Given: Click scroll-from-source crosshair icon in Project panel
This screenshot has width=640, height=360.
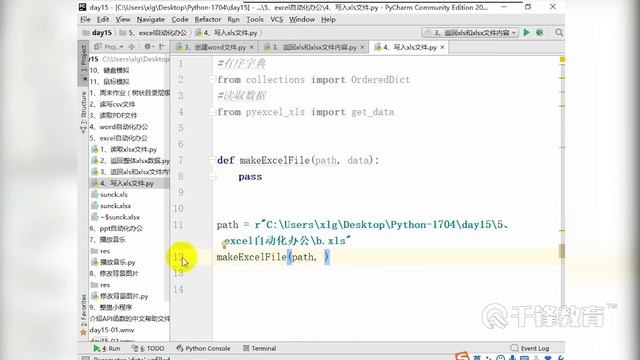Looking at the screenshot, I should (131, 47).
